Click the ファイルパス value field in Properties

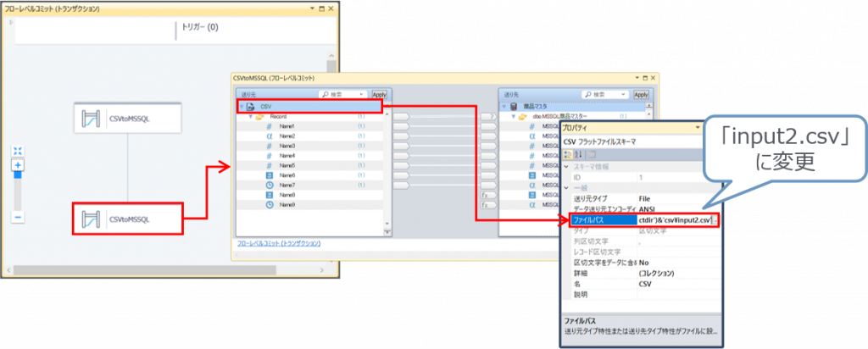pos(673,220)
